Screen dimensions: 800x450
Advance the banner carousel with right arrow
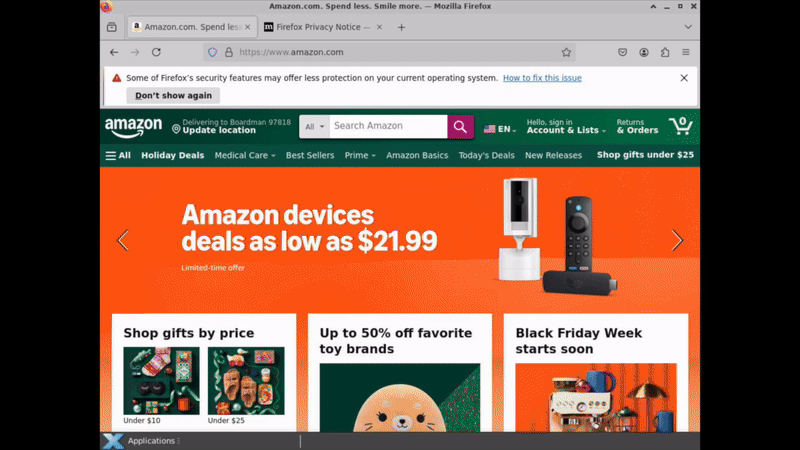point(677,240)
